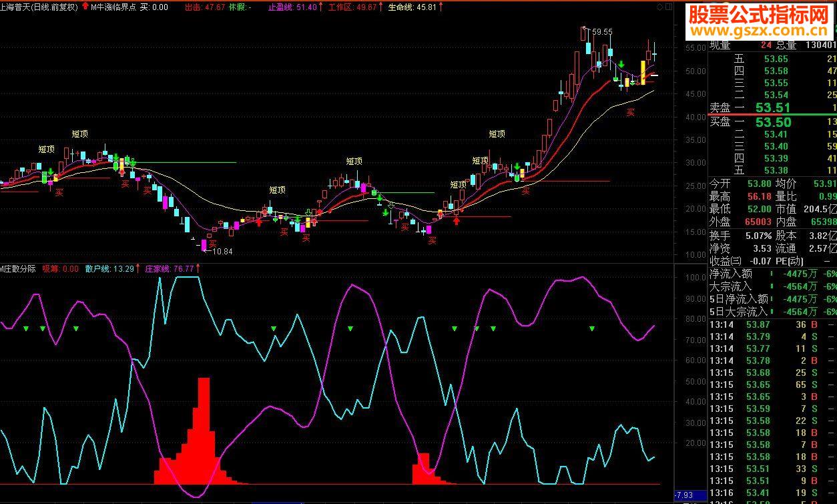This screenshot has width=837, height=504.
Task: Click the 今开 53.80 value
Action: click(x=760, y=184)
